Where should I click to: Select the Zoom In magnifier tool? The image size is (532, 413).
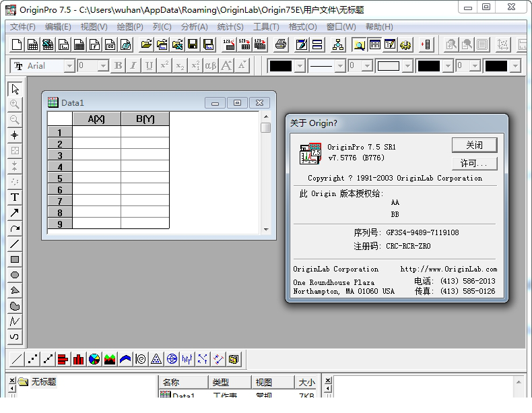pyautogui.click(x=15, y=104)
